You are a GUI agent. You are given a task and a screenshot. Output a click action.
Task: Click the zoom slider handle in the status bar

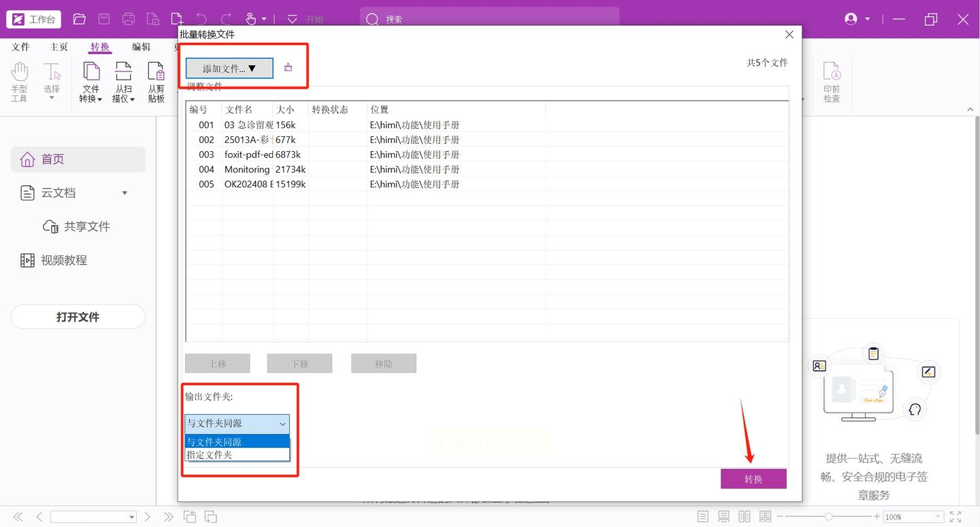[x=828, y=517]
